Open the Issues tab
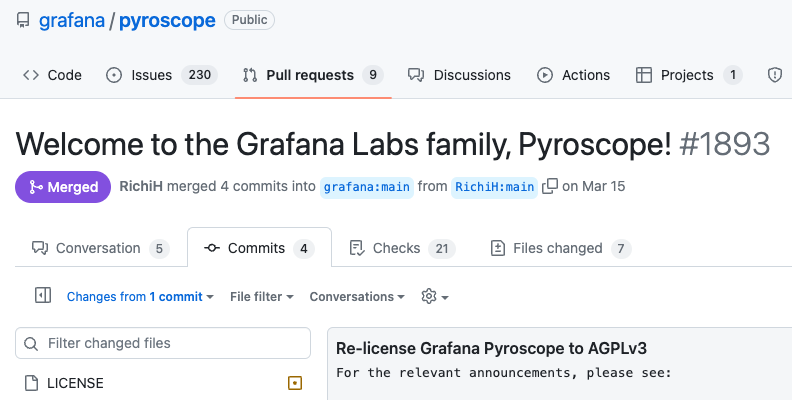The image size is (792, 400). pos(162,75)
